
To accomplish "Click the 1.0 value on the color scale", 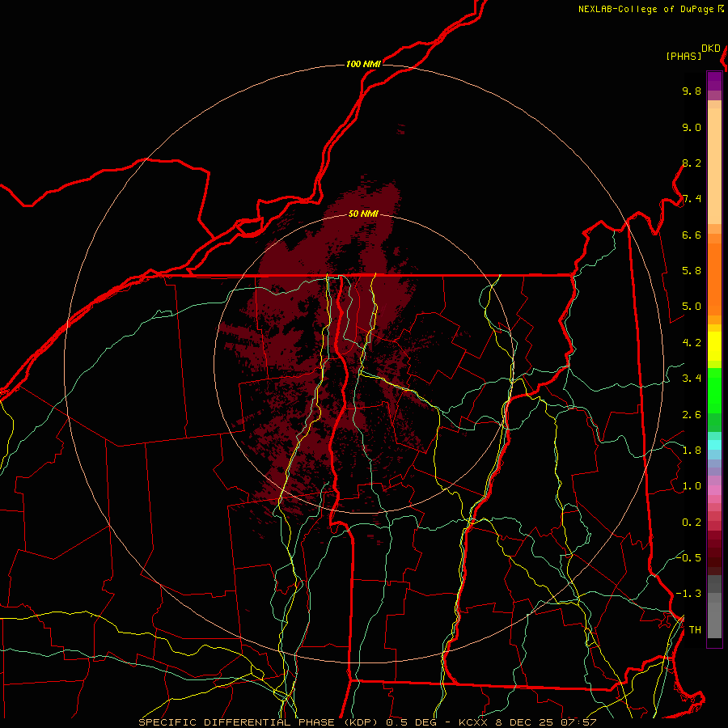I will 692,486.
